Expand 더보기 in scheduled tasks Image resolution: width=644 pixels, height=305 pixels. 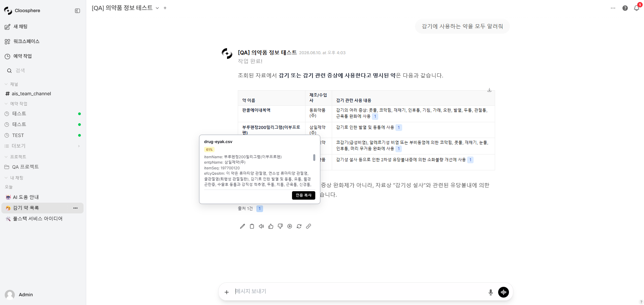pos(42,146)
